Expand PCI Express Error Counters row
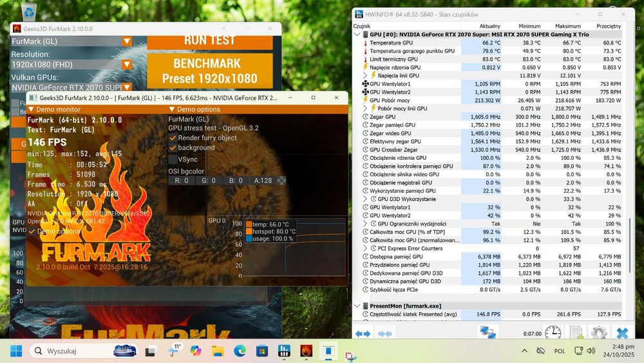Viewport: 644px width, 363px height. (x=365, y=248)
